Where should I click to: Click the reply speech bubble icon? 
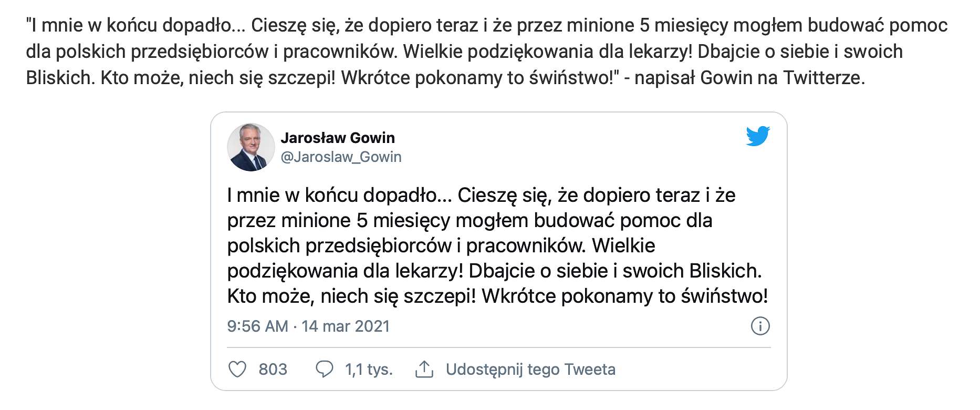(x=324, y=369)
